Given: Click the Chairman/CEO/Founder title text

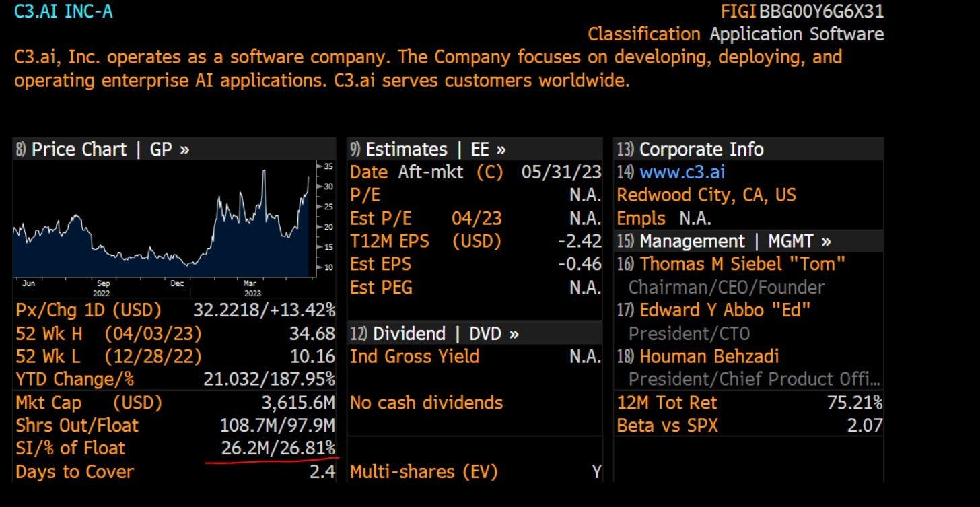Looking at the screenshot, I should [x=727, y=288].
